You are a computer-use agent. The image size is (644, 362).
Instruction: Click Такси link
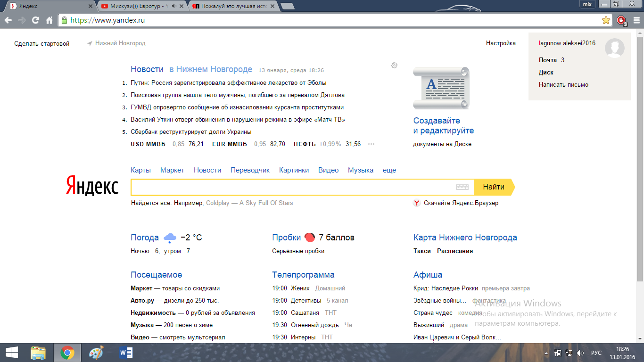pos(422,251)
